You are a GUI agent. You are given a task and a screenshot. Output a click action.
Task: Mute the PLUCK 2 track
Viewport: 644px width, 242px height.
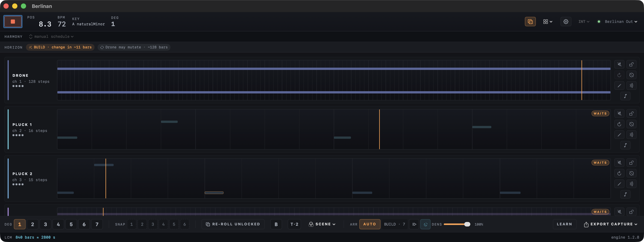(x=619, y=163)
